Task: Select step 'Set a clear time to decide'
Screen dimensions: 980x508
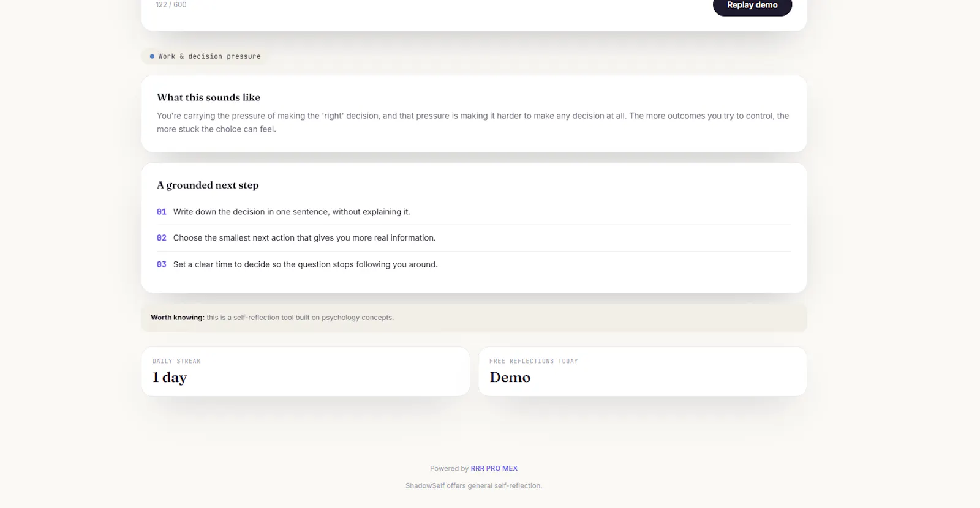Action: (x=473, y=264)
